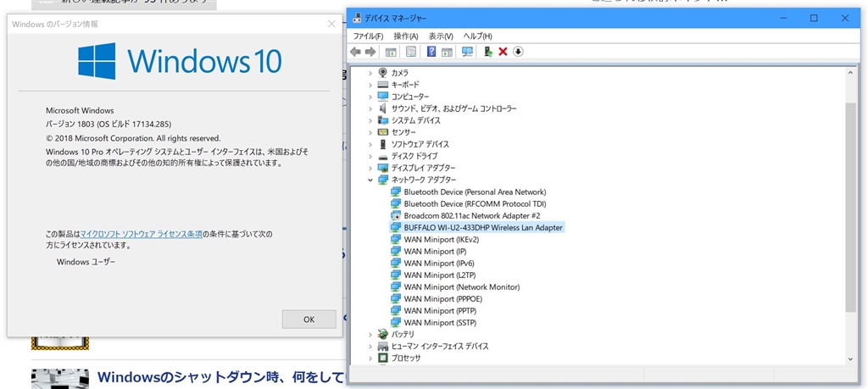Expand the バッテリ node
Viewport: 868px width, 389px height.
tap(370, 334)
